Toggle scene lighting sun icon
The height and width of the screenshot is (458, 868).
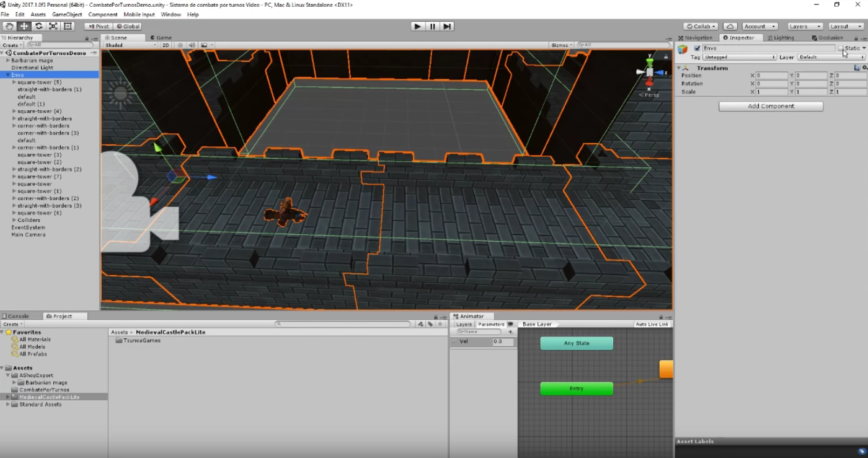tap(180, 45)
